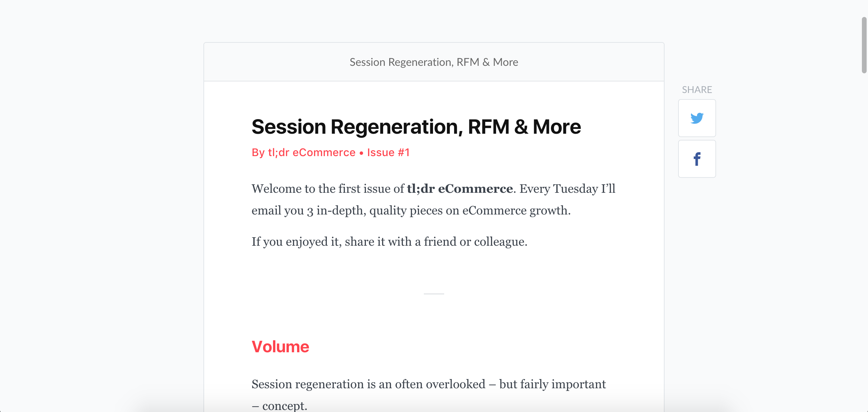Screen dimensions: 868x412
Task: Click the newsletter header Session Regeneration, RFM & More
Action: (x=433, y=62)
